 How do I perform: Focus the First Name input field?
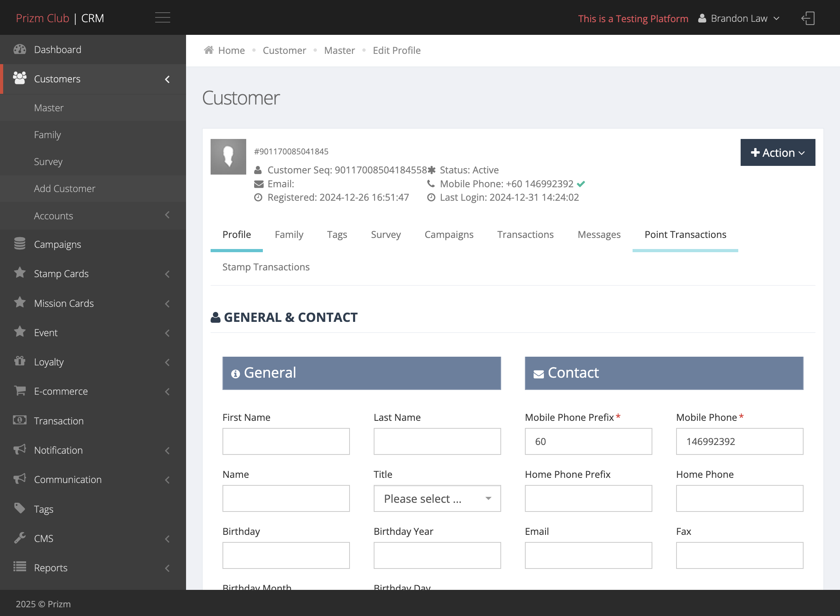tap(286, 441)
